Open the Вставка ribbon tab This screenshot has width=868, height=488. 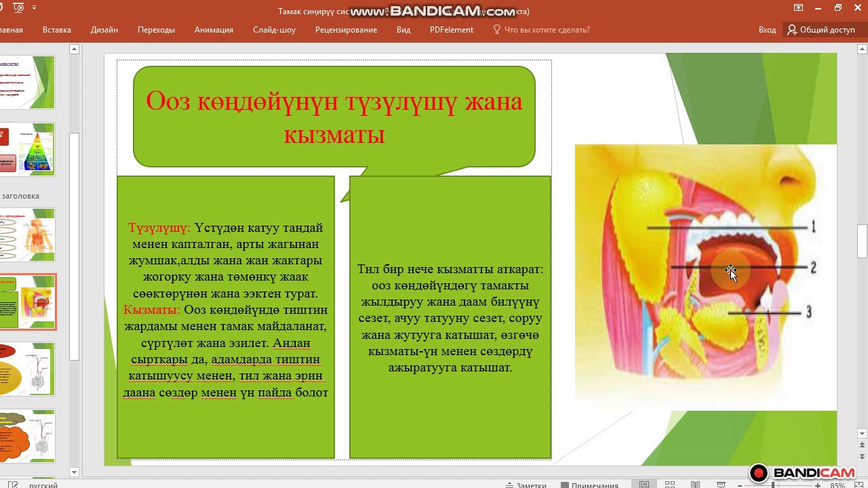[57, 30]
